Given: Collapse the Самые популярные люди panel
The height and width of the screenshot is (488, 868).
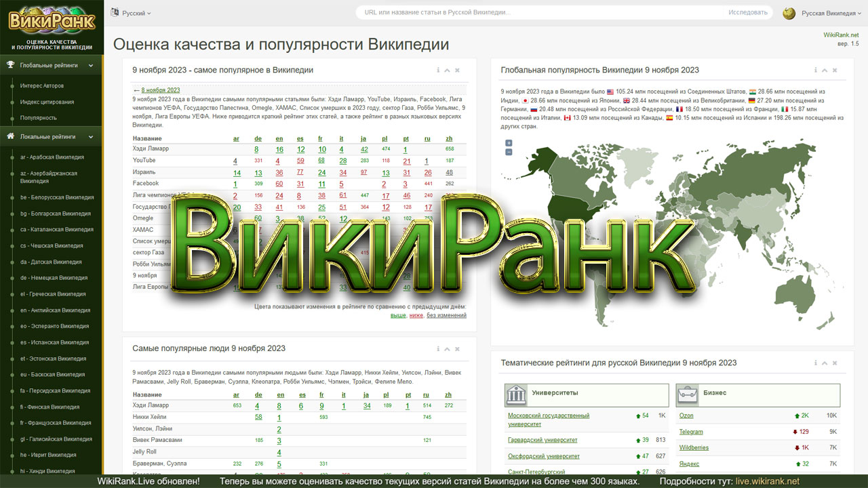Looking at the screenshot, I should pyautogui.click(x=448, y=348).
